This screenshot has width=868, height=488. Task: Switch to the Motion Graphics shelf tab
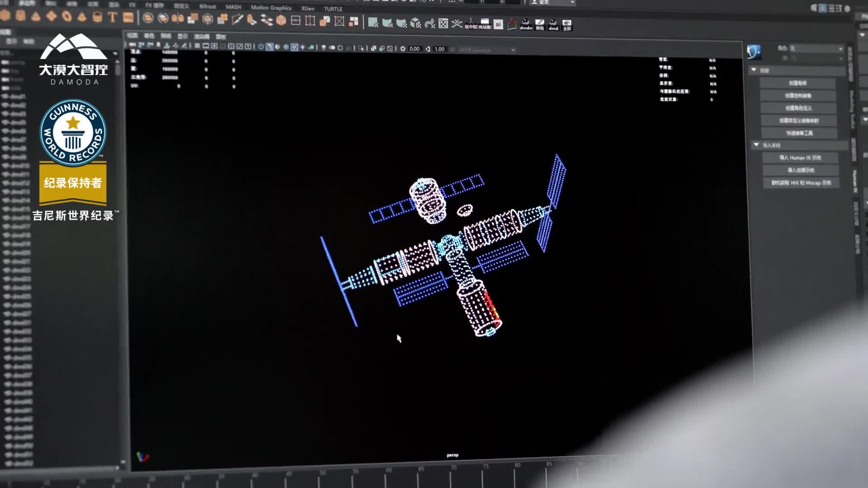271,8
